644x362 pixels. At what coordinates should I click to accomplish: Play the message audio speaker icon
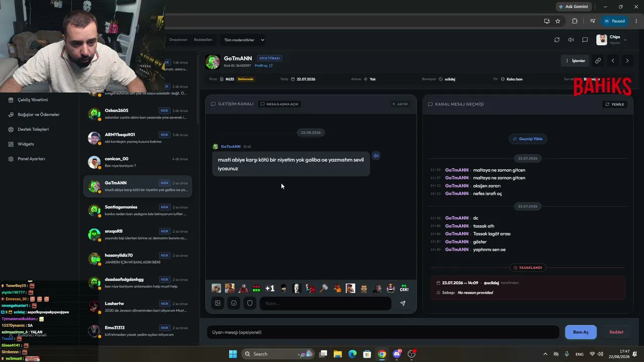[x=376, y=156]
